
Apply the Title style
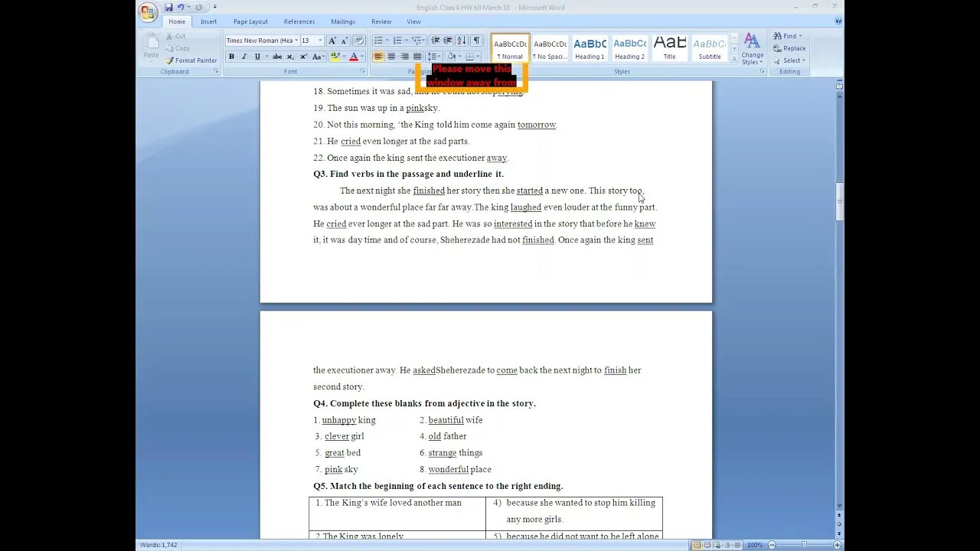(669, 48)
